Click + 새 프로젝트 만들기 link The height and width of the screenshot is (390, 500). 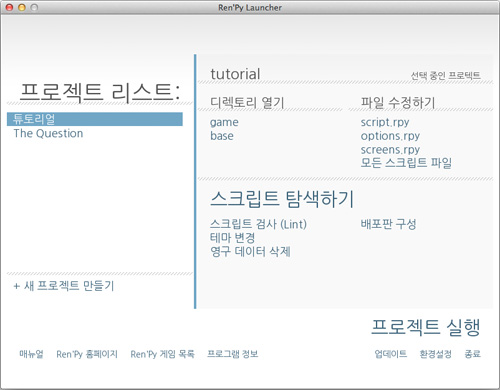[x=64, y=286]
